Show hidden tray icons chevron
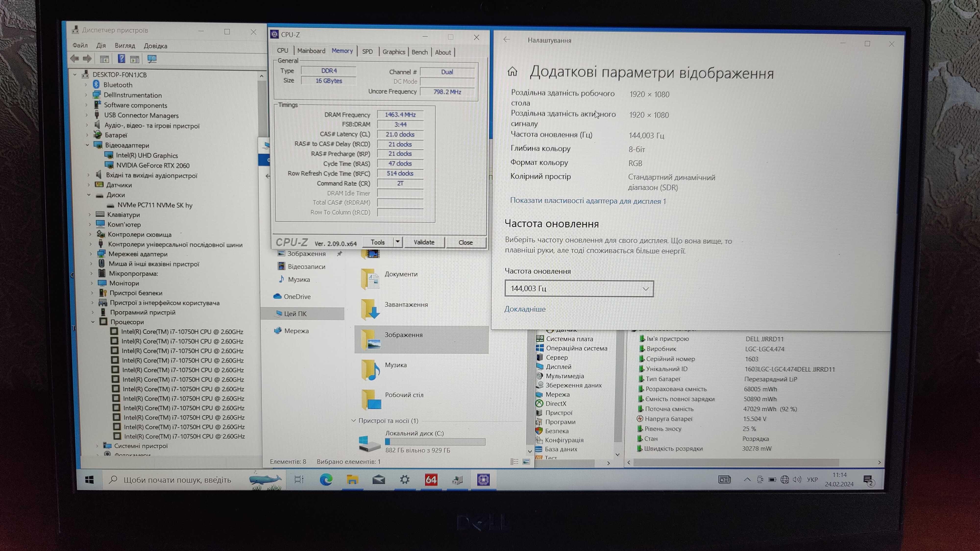Viewport: 980px width, 551px height. [x=747, y=479]
